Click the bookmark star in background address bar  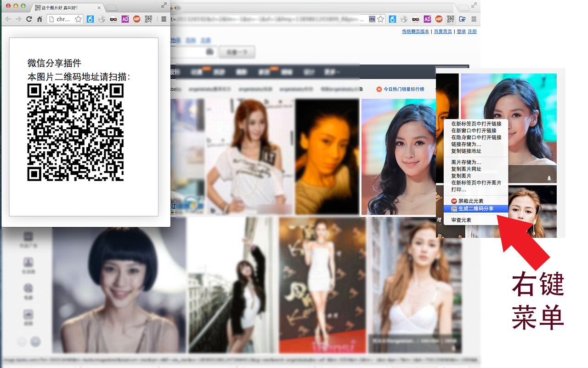[381, 19]
